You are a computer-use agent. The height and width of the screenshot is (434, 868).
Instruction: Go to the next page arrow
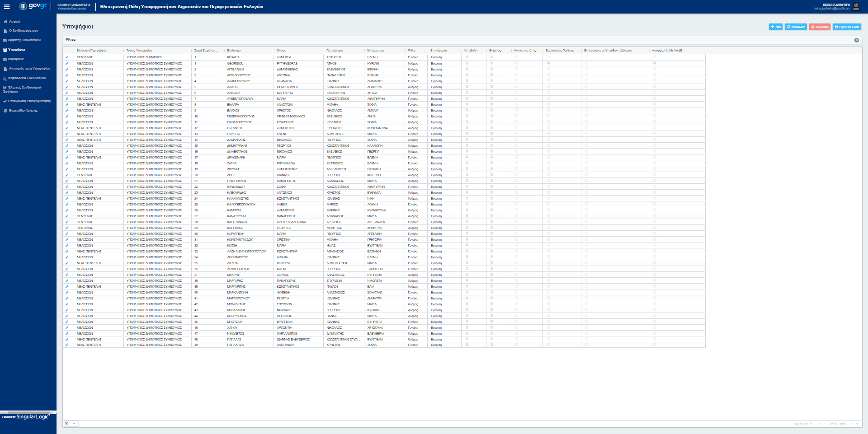pos(851,424)
